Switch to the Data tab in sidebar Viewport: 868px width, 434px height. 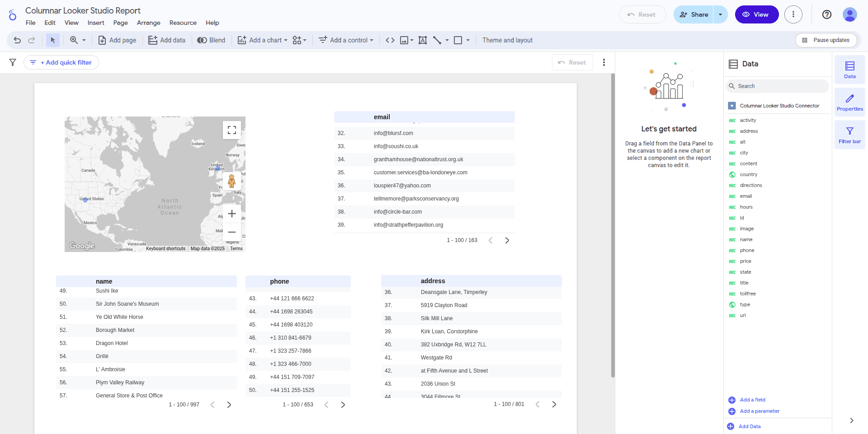tap(849, 70)
